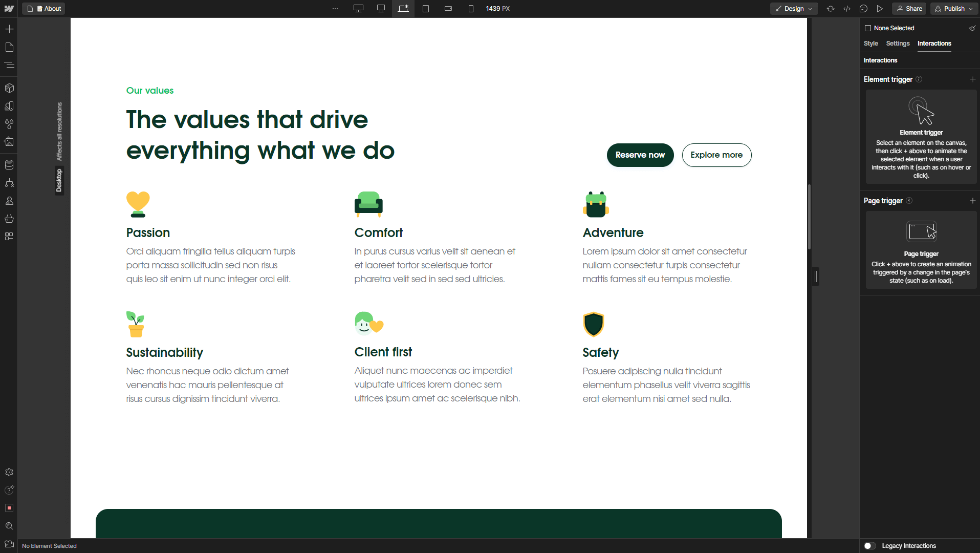Open the code export panel
This screenshot has height=553, width=980.
(x=847, y=9)
